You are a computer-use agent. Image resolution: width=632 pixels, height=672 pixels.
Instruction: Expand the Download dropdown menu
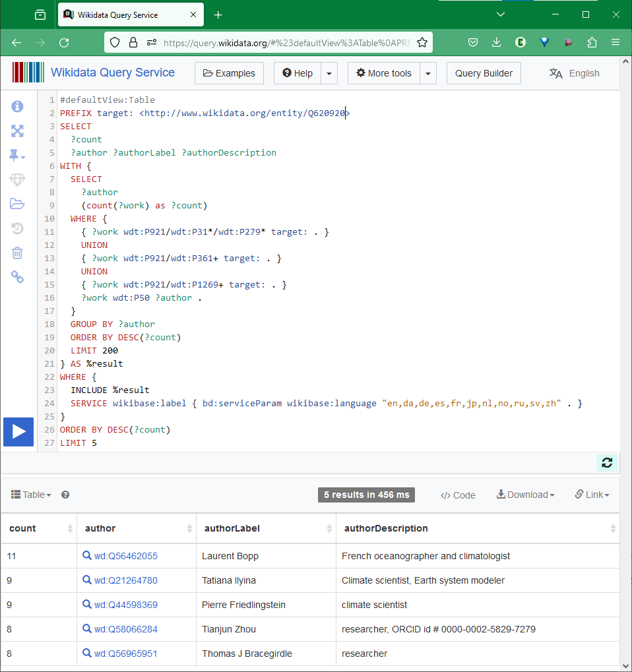coord(525,495)
